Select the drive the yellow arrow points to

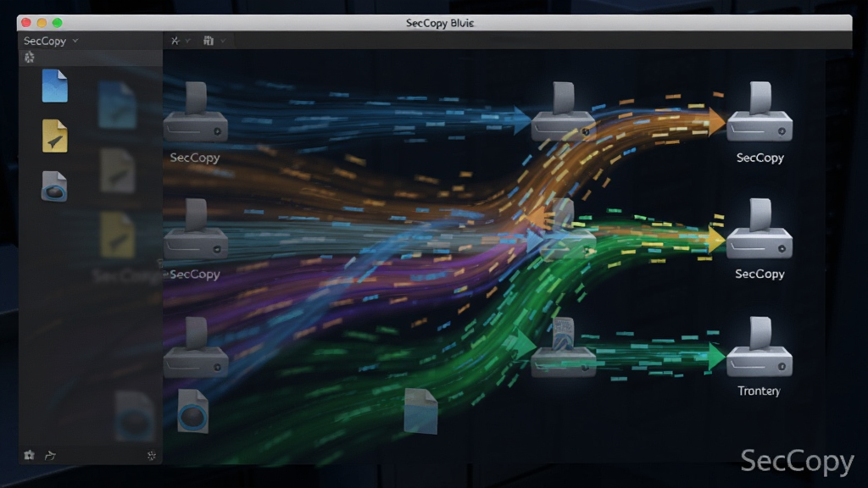coord(759,229)
